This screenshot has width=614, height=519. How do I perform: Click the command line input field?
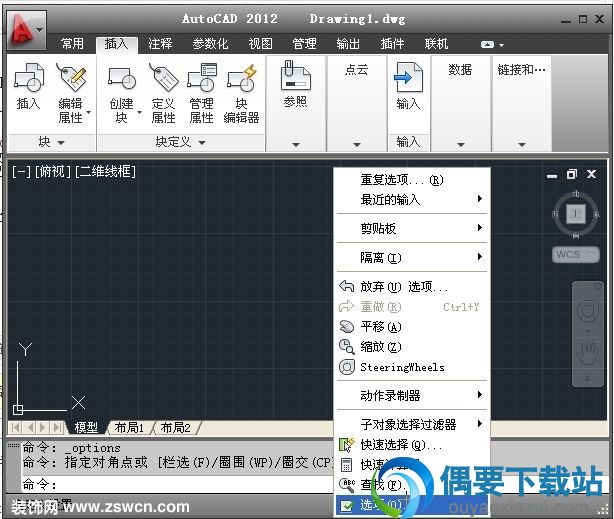pos(176,484)
